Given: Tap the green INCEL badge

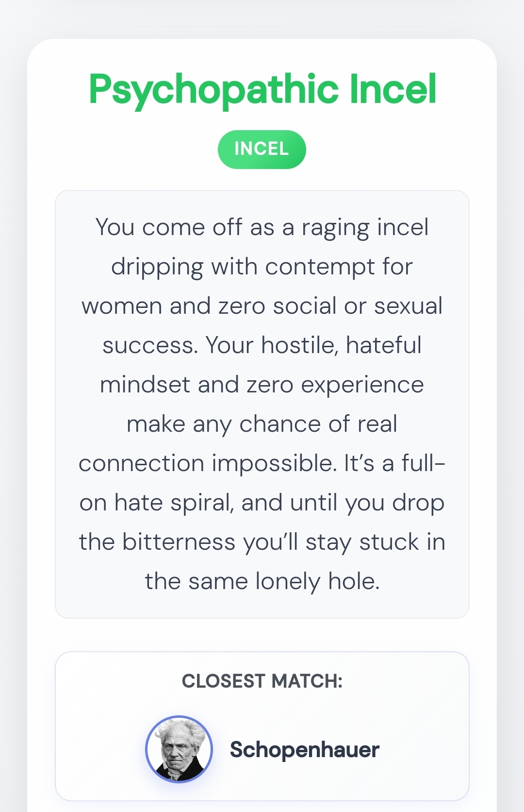Looking at the screenshot, I should click(262, 149).
